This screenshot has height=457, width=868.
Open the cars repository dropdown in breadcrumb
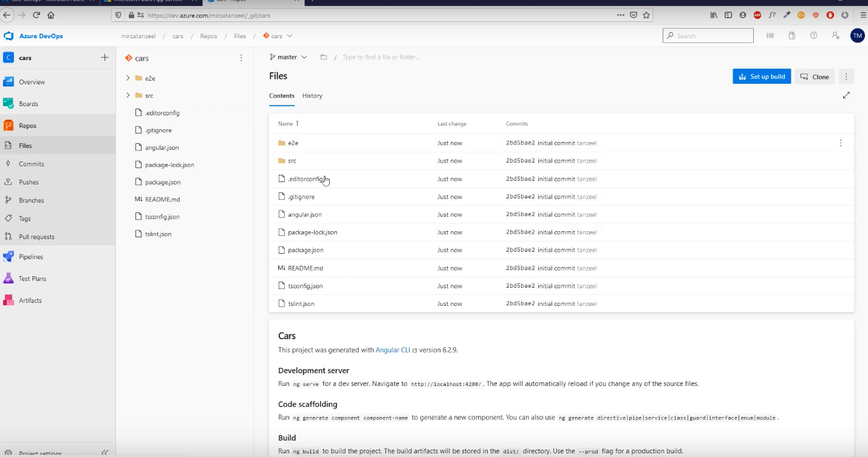[x=278, y=36]
